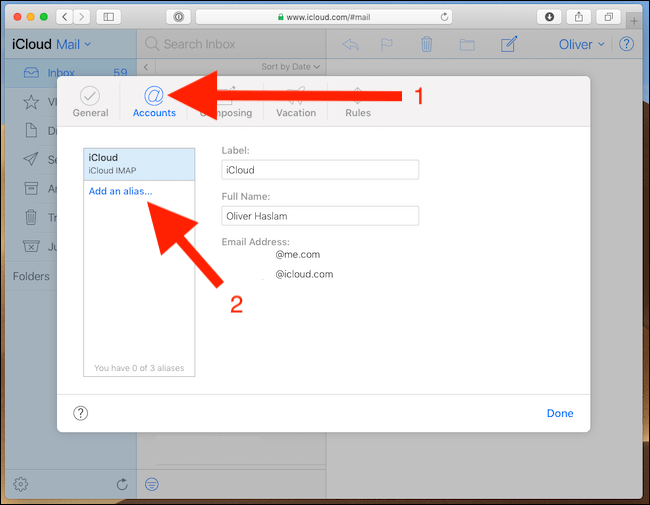The image size is (650, 505).
Task: Open the settings gear in sidebar footer
Action: click(x=21, y=484)
